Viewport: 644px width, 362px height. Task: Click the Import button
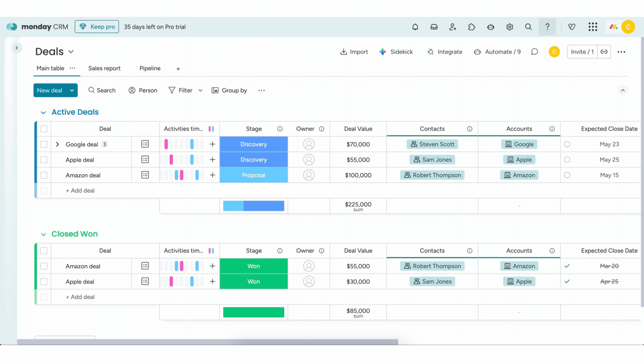click(354, 52)
